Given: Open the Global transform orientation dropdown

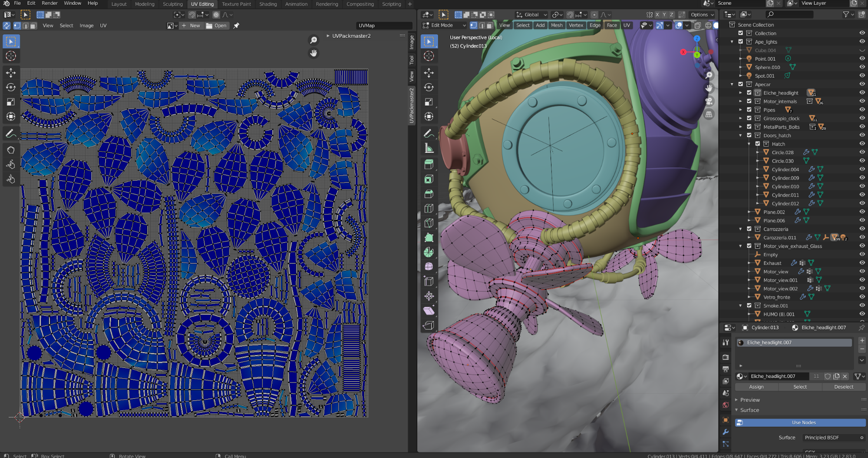Looking at the screenshot, I should click(531, 15).
